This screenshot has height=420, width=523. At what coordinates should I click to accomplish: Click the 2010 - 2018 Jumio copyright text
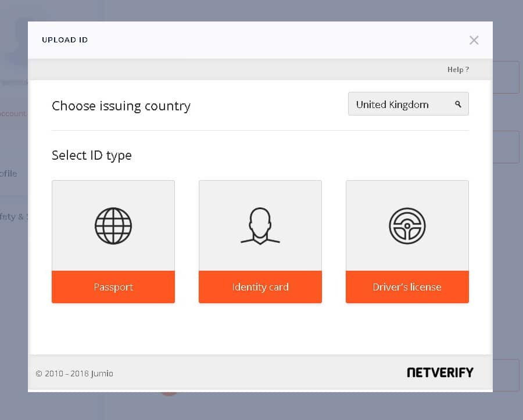point(74,374)
